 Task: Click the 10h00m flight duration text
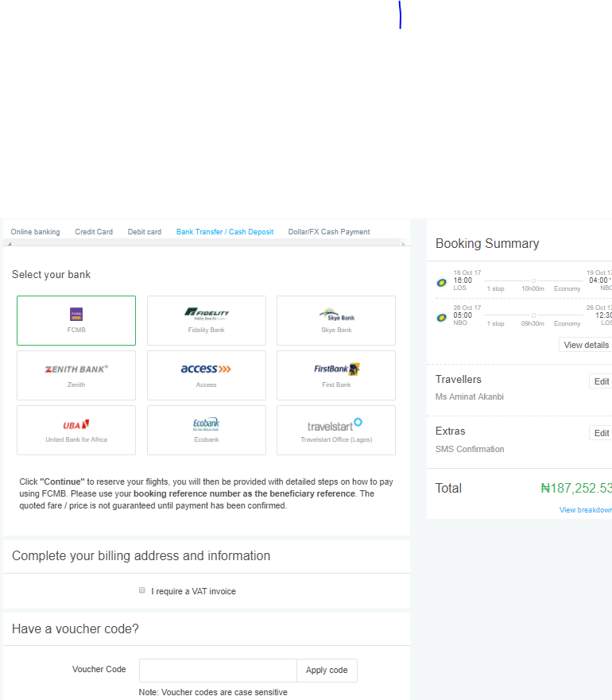pos(533,289)
